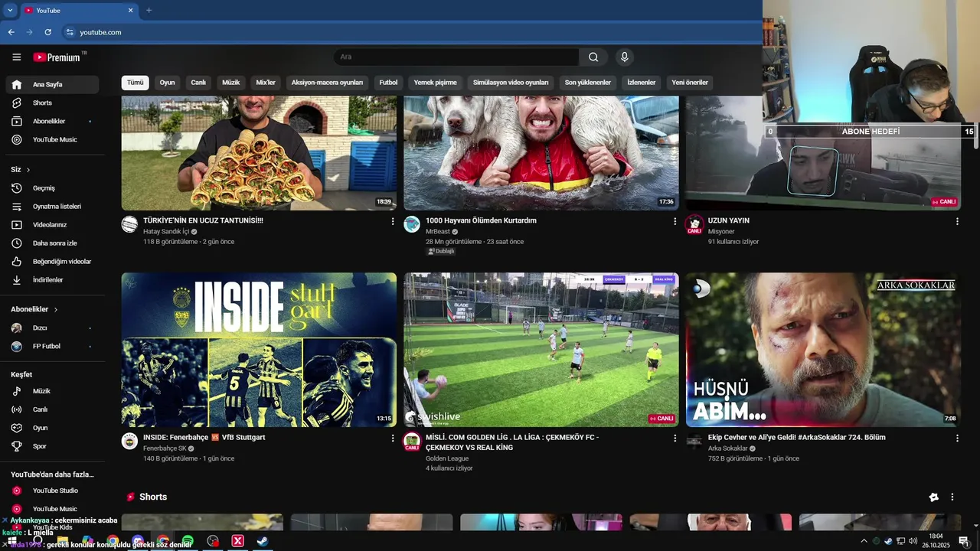Open more options for the MrBeast video
This screenshot has height=551, width=980.
[675, 221]
